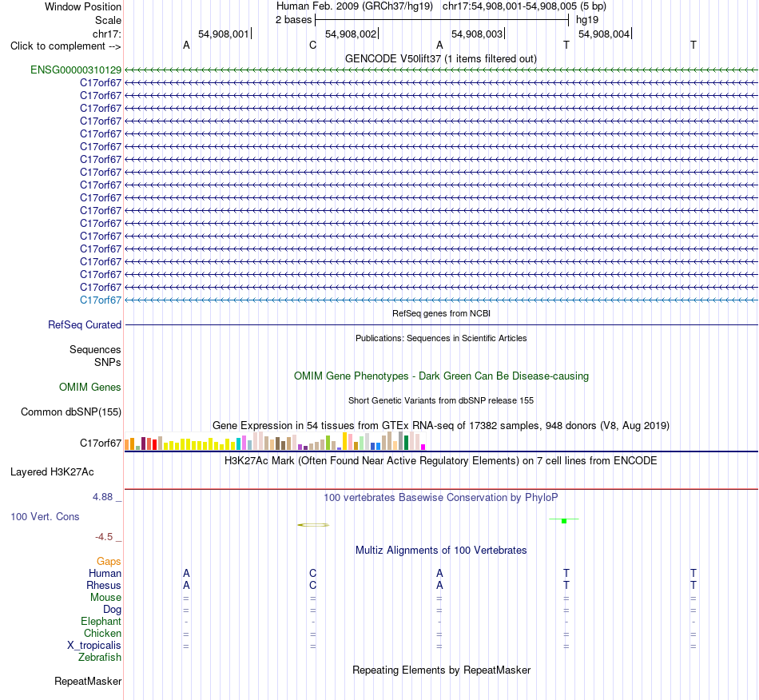Click the C17orf67 label beside the GTEx bars
The height and width of the screenshot is (700, 759).
tap(101, 443)
